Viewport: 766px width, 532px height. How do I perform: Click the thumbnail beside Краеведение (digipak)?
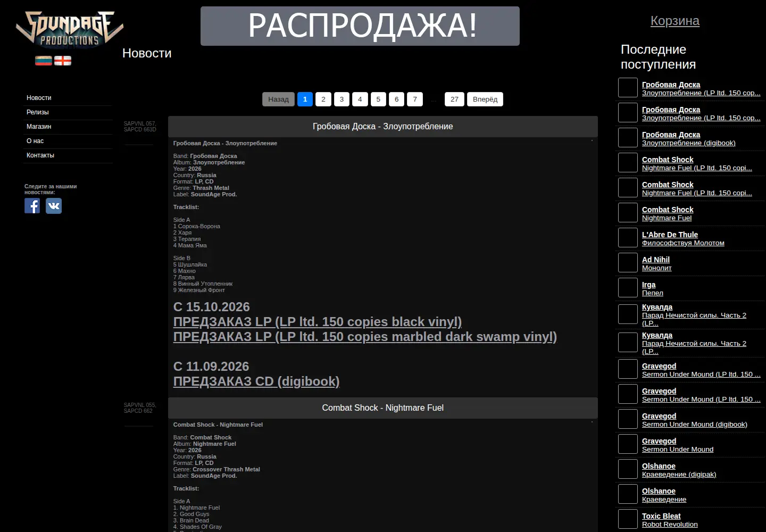coord(628,469)
